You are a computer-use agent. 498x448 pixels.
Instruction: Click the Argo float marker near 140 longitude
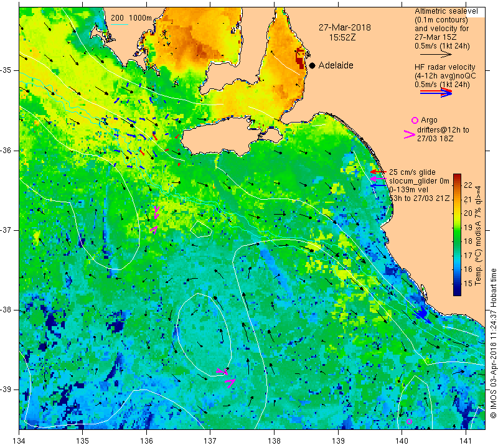[409, 422]
